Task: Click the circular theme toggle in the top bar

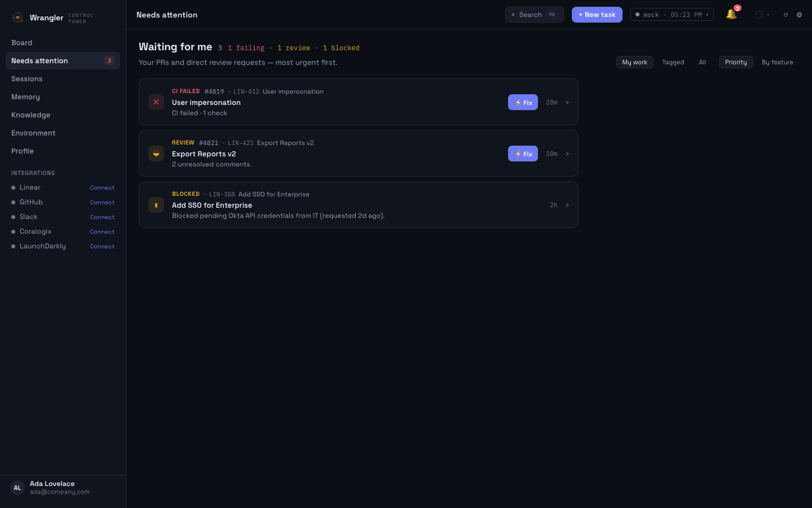Action: (x=759, y=15)
